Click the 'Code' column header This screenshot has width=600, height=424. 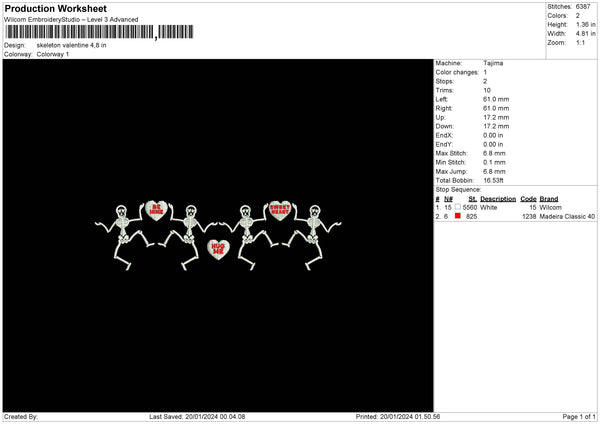[x=528, y=198]
